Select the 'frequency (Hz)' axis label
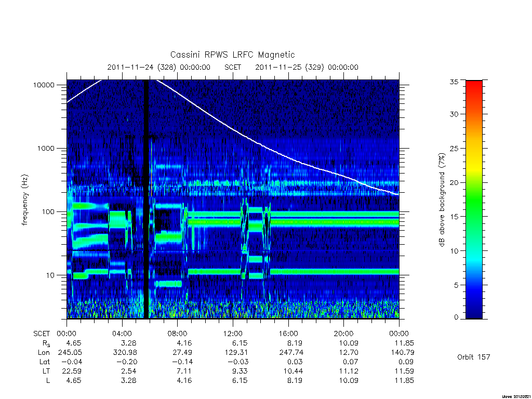532x399 pixels. 25,199
